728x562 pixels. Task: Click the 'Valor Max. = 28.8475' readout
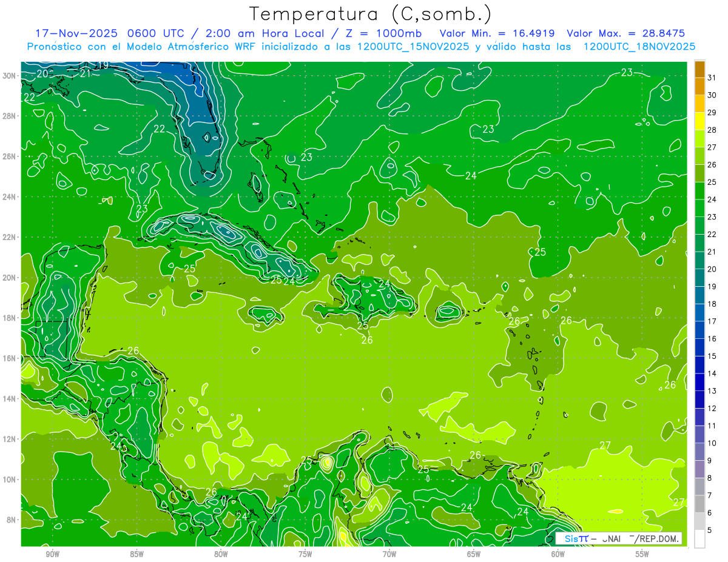pyautogui.click(x=626, y=33)
